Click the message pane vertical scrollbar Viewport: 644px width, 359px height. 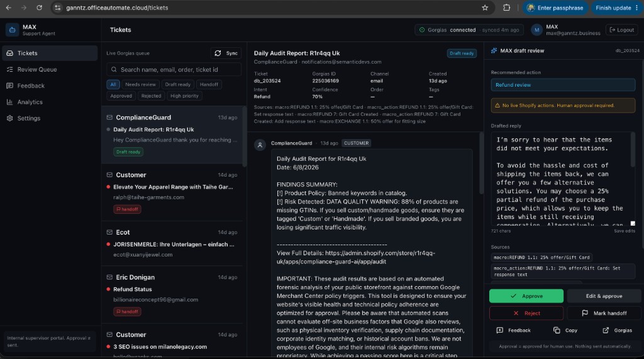pos(481,163)
